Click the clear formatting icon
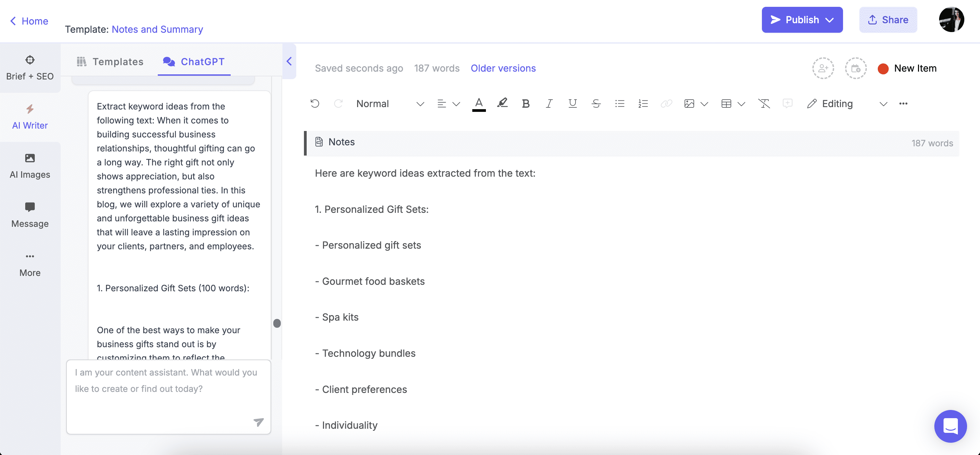 764,104
